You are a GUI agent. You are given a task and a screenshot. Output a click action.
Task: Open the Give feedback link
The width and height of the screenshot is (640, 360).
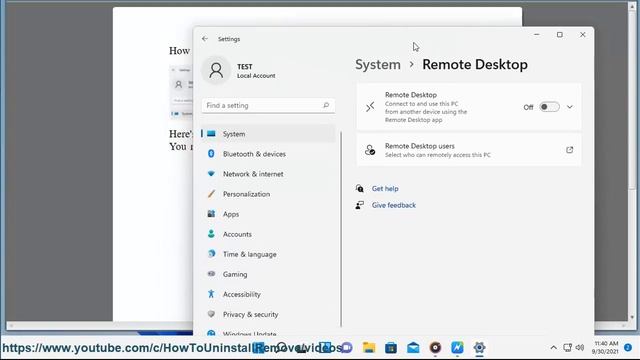(x=393, y=205)
